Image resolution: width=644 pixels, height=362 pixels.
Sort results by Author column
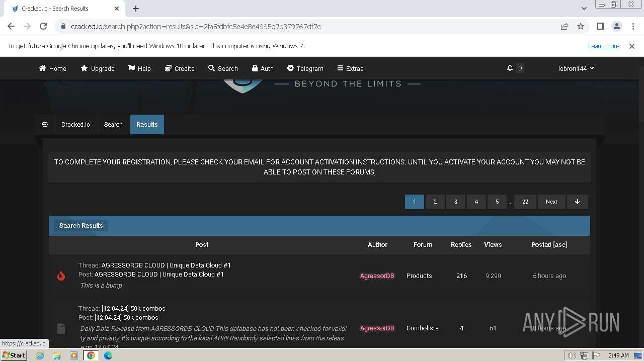(377, 244)
